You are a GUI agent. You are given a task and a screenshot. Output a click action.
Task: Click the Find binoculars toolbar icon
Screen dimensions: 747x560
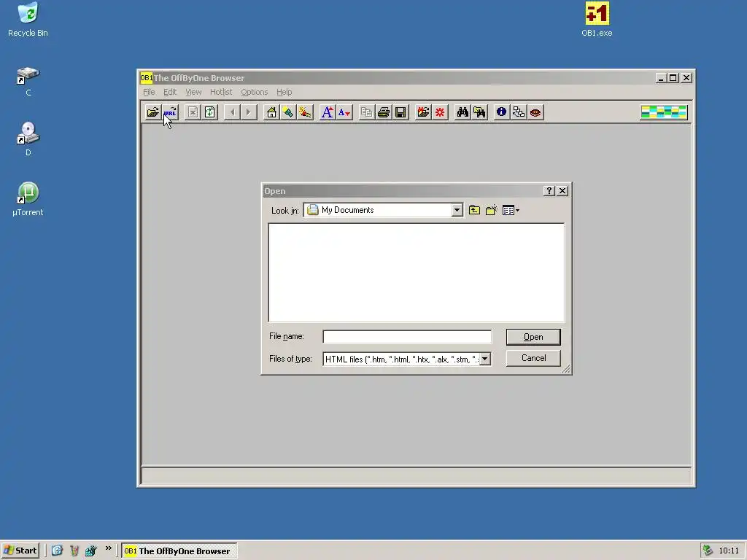tap(462, 112)
